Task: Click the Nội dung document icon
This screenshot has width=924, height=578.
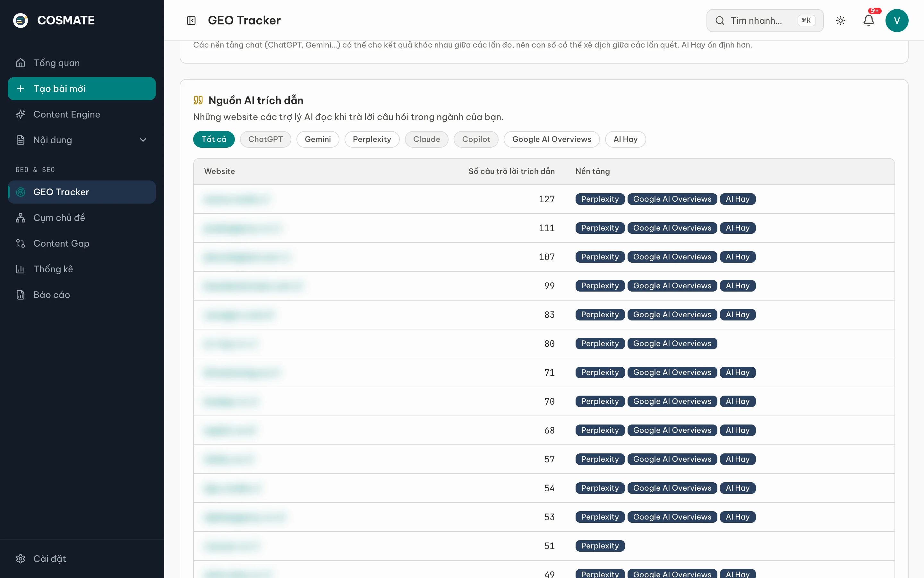Action: click(x=21, y=140)
